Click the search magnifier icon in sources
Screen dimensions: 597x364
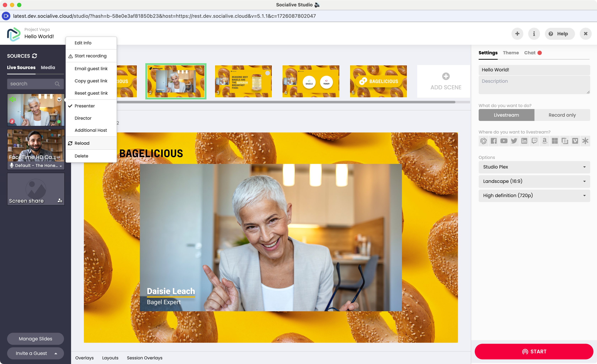57,84
